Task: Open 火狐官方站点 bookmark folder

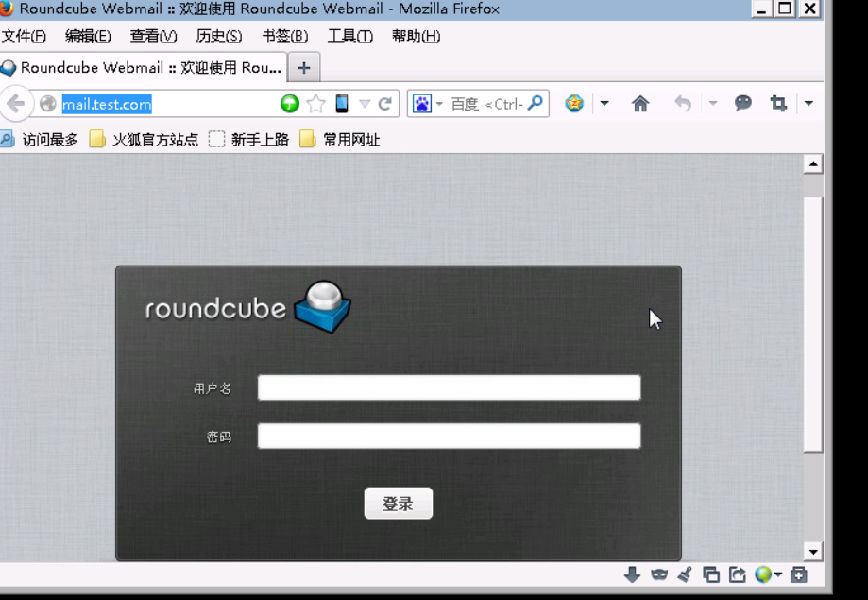Action: [144, 139]
